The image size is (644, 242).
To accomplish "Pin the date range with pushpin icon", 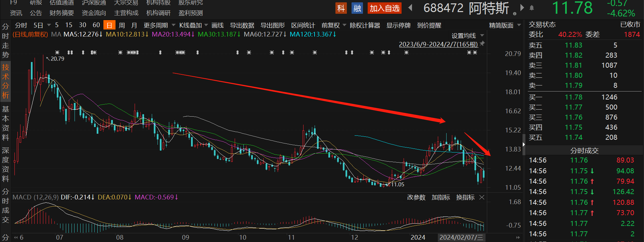I will tap(482, 44).
